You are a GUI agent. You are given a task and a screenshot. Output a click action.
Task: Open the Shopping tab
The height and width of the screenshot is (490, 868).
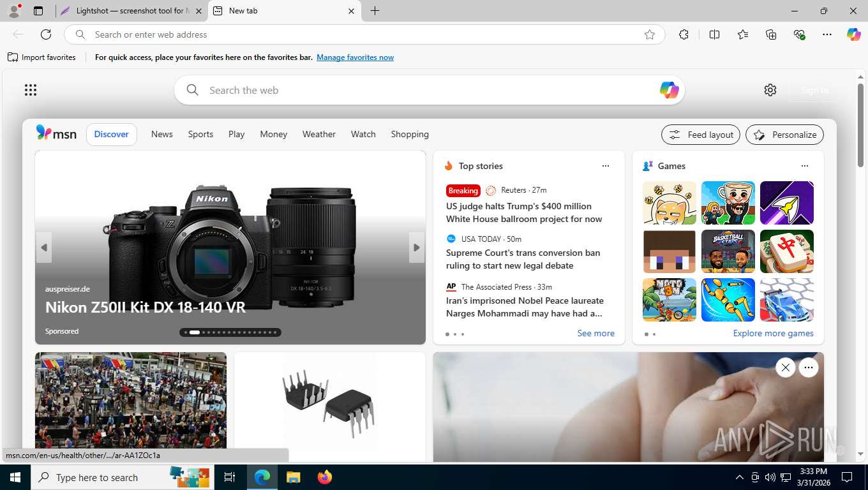coord(410,134)
